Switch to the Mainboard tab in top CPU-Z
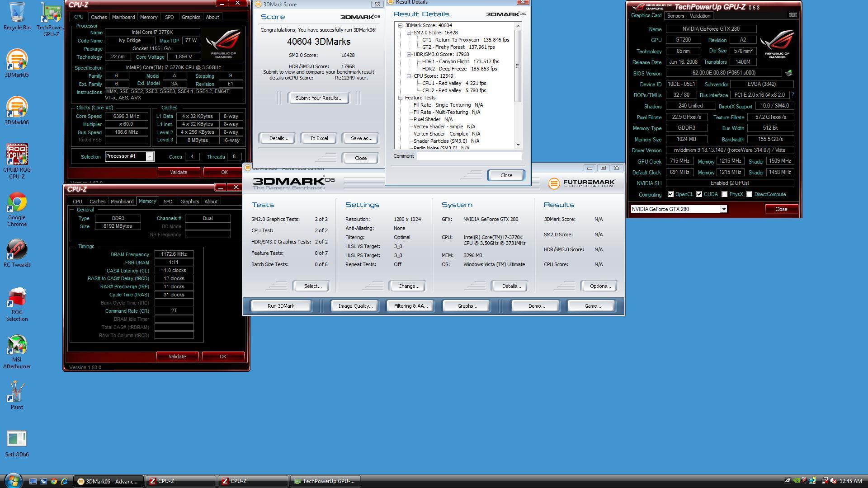Image resolution: width=868 pixels, height=488 pixels. click(123, 17)
